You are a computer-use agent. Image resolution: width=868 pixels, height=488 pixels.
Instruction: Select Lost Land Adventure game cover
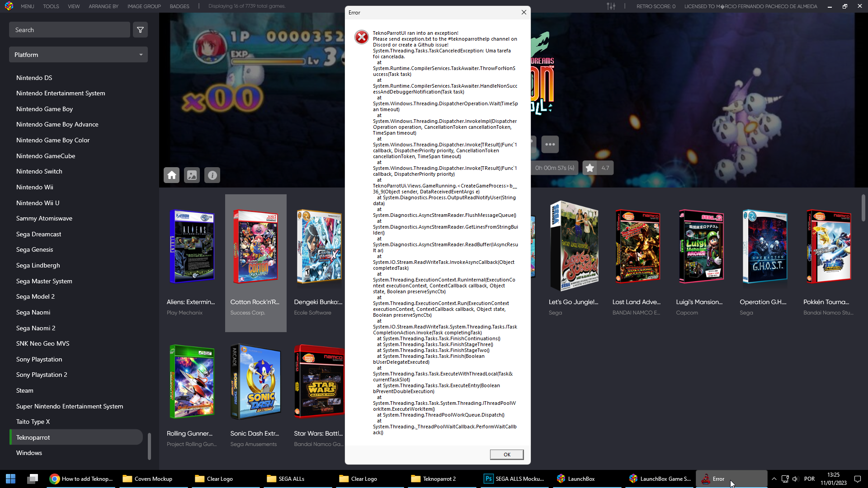tap(637, 247)
